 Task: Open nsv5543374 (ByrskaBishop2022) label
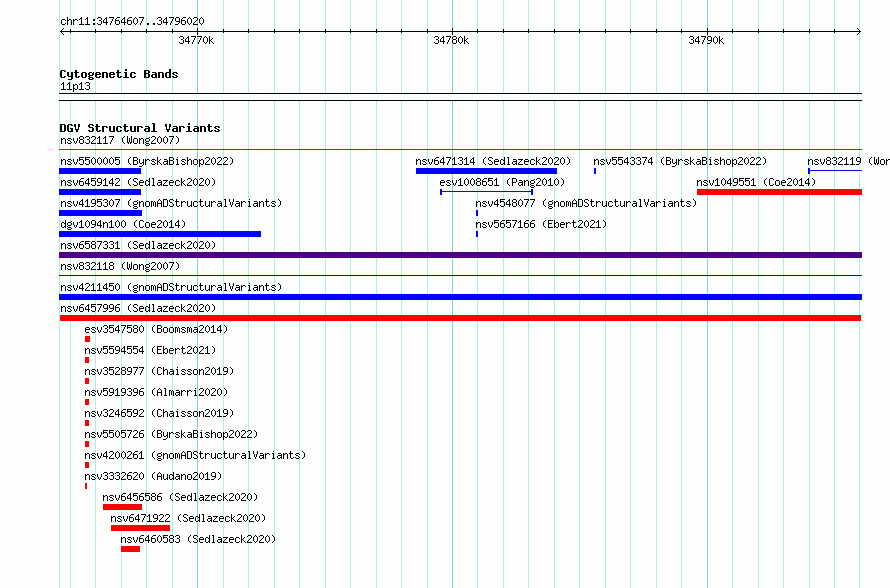(680, 161)
